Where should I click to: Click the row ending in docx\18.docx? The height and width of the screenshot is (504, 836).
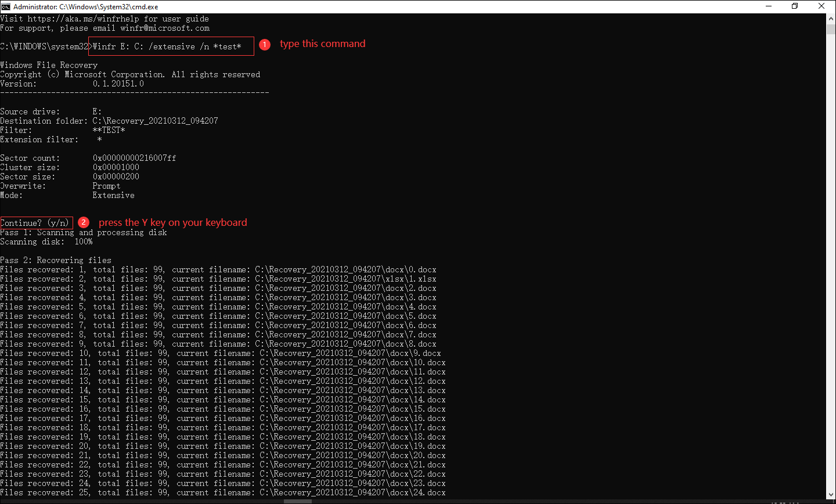[223, 437]
